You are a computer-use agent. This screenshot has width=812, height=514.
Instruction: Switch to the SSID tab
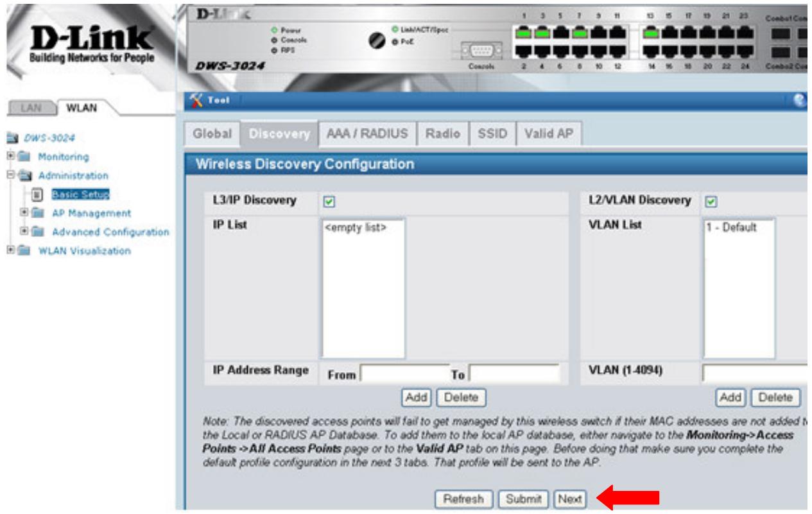492,134
